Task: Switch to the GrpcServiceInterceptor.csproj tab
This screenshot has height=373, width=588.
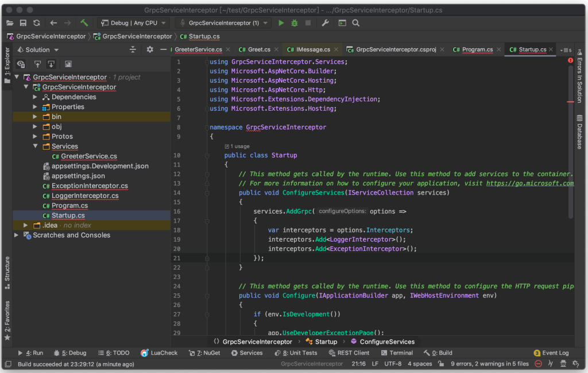Action: click(x=396, y=49)
